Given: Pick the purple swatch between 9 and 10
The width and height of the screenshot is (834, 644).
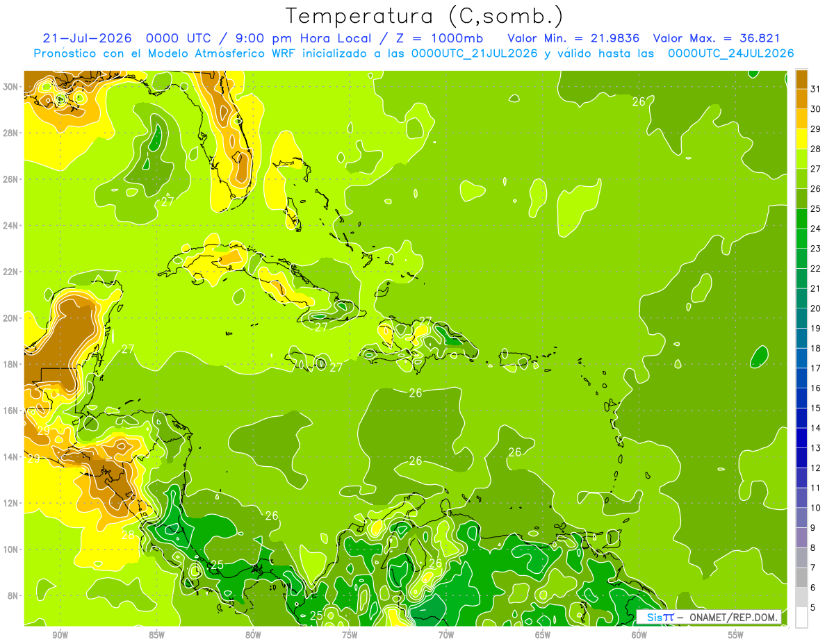Looking at the screenshot, I should pos(801,518).
